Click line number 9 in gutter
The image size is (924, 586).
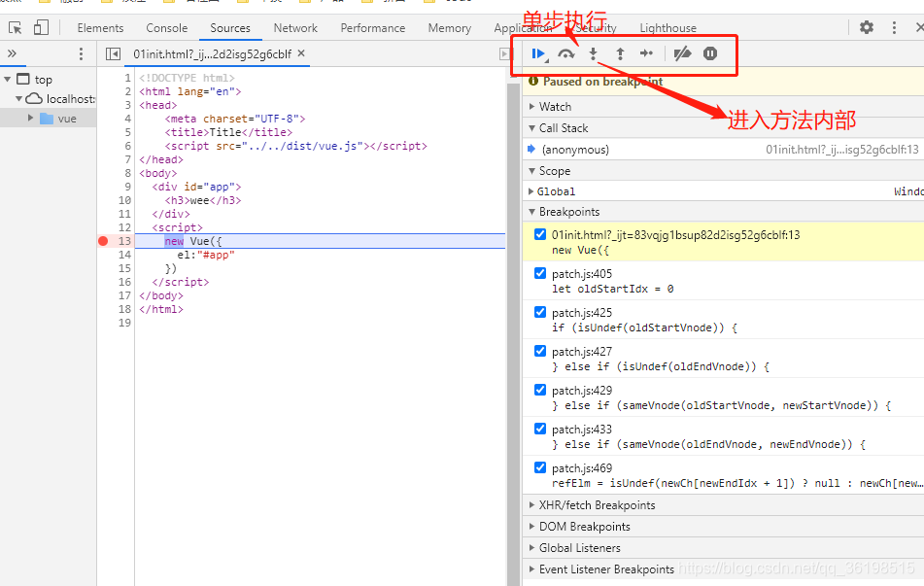(128, 187)
